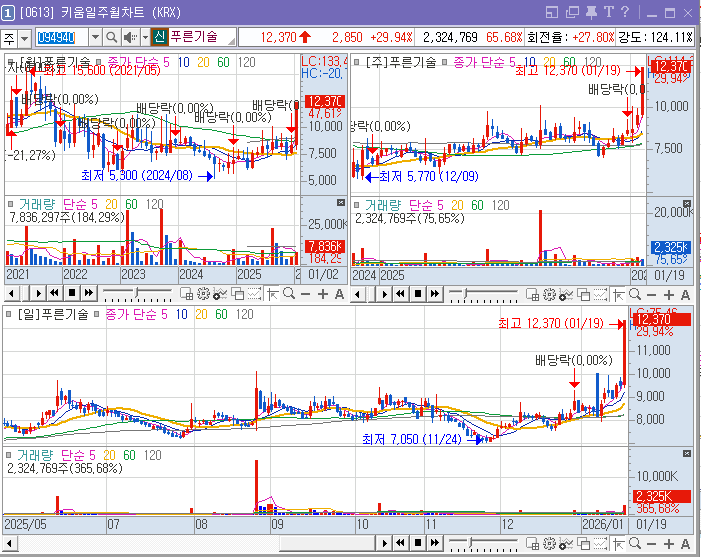Click the magnifier zoom tool in daily chart toolbar
The image size is (701, 557).
click(x=635, y=544)
